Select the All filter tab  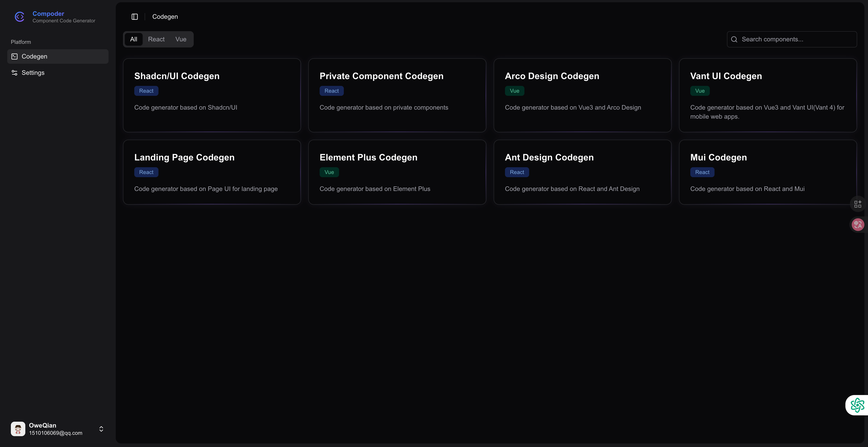click(133, 39)
